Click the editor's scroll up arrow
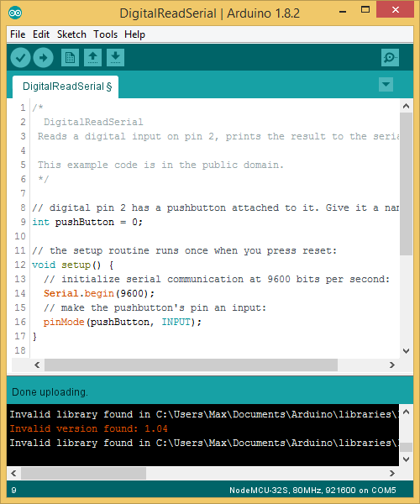 407,106
